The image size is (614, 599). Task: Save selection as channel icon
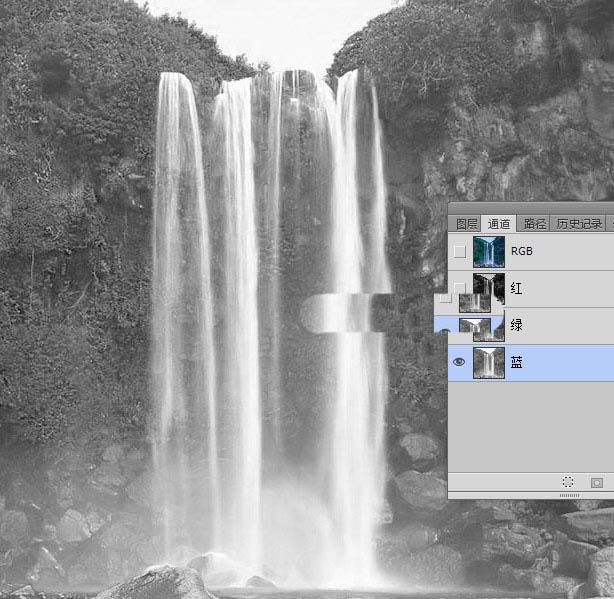coord(597,482)
